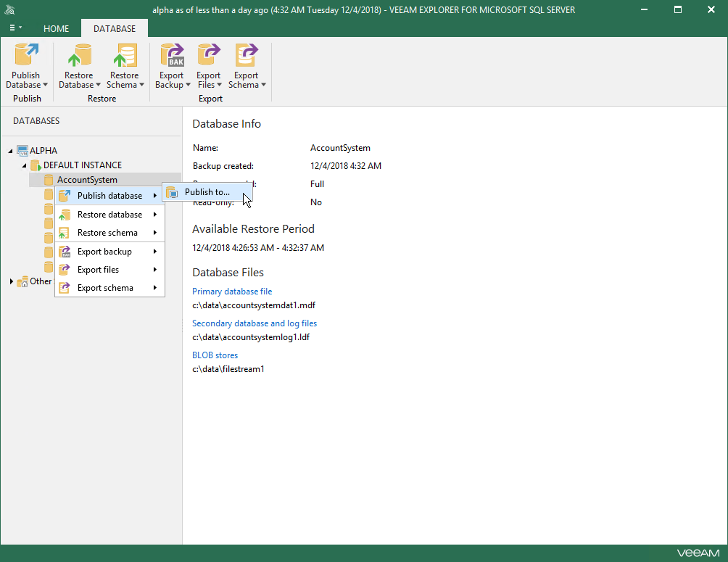This screenshot has width=728, height=562.
Task: Click the Other node folder icon
Action: pyautogui.click(x=22, y=281)
